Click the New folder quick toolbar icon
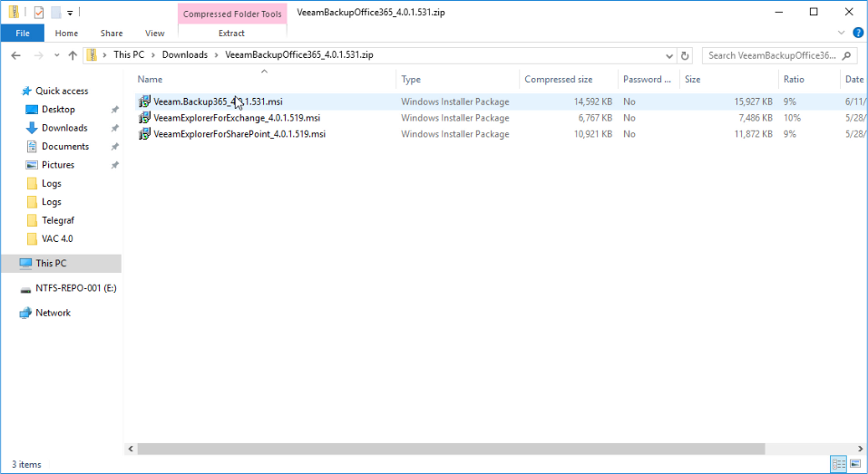This screenshot has height=474, width=868. 56,12
